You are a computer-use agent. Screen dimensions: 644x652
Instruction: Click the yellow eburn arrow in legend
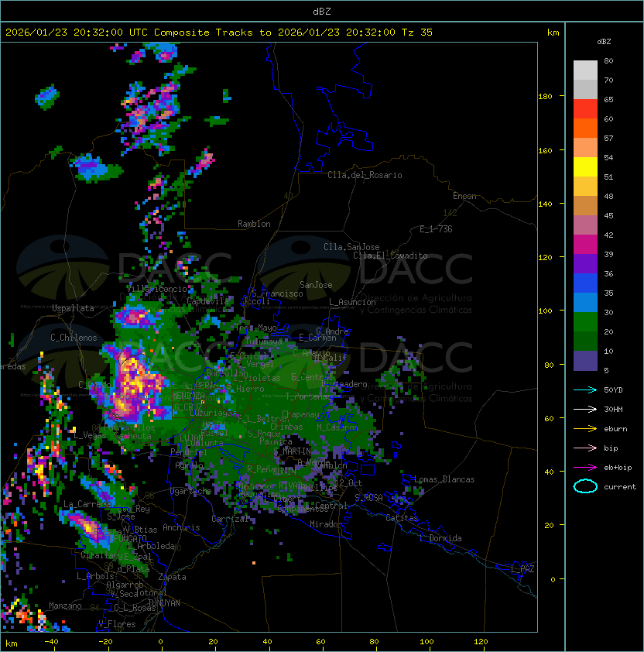coord(585,429)
